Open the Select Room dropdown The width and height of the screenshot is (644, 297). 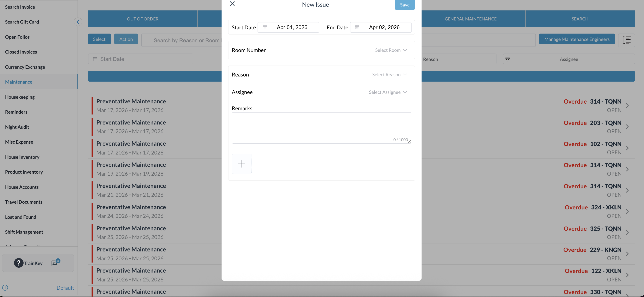coord(391,50)
